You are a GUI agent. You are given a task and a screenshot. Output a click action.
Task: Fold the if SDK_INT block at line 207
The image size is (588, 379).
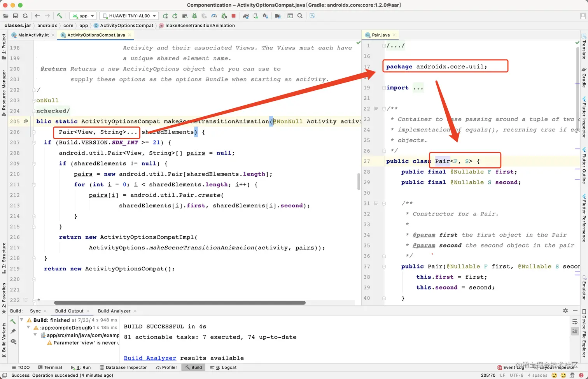34,143
